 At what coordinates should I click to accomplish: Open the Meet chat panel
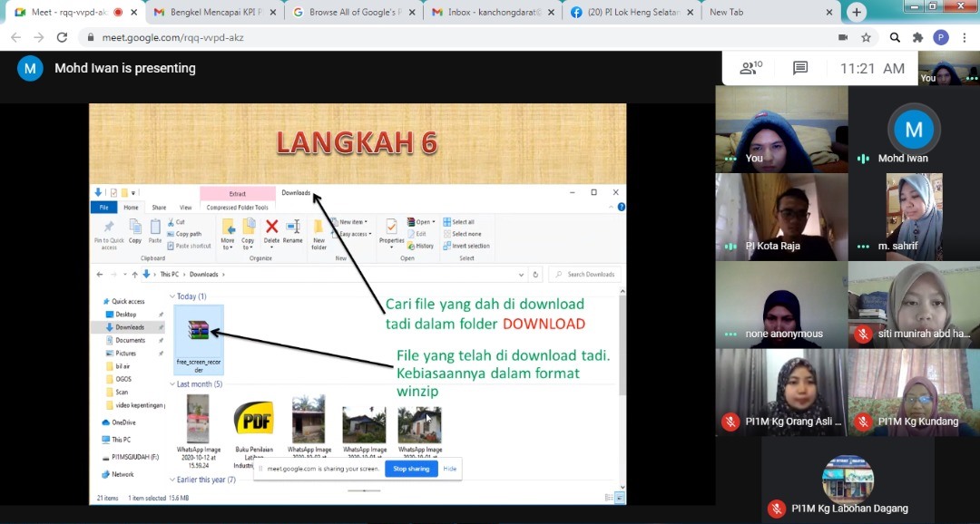coord(799,68)
